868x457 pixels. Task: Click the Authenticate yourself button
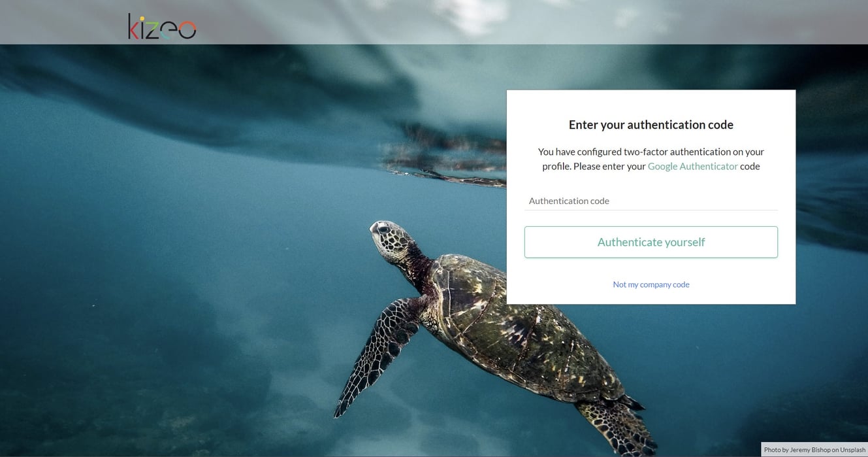(651, 242)
